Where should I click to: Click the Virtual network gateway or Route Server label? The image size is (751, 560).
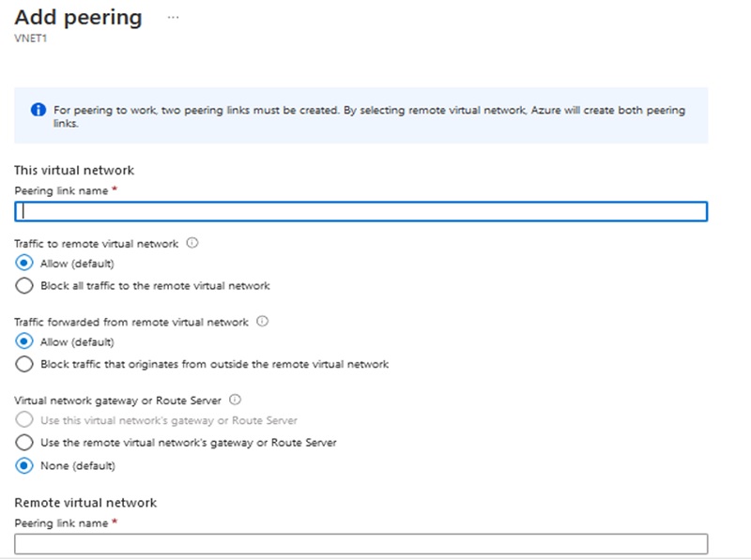(x=117, y=400)
